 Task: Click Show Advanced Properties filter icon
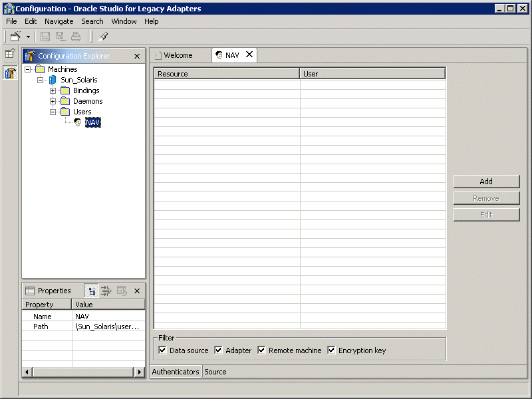106,291
